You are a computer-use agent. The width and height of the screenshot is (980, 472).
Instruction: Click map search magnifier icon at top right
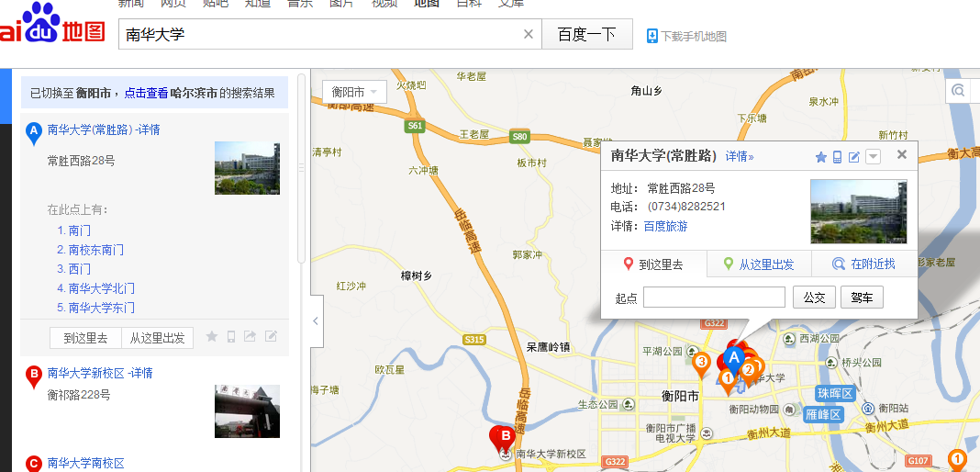click(x=958, y=91)
